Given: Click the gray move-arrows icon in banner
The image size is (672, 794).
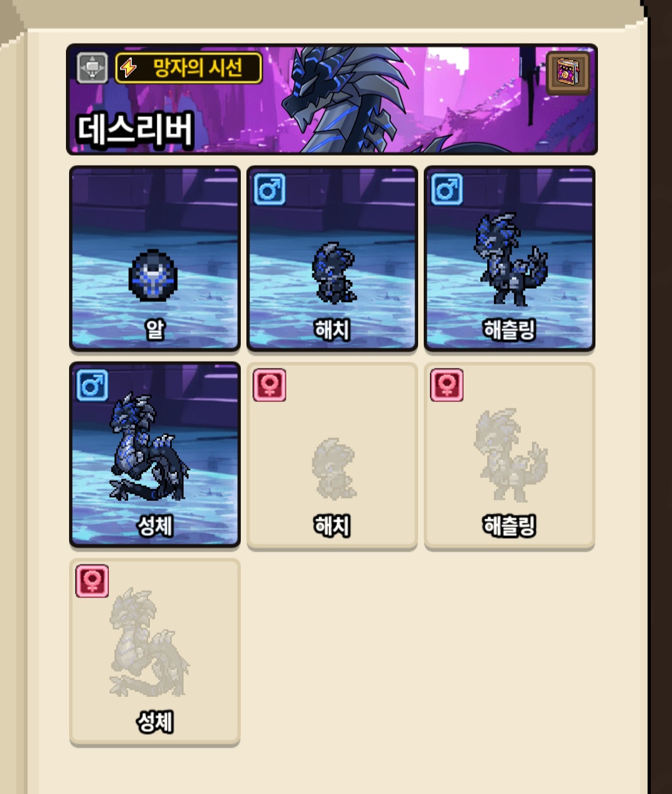Looking at the screenshot, I should point(92,68).
